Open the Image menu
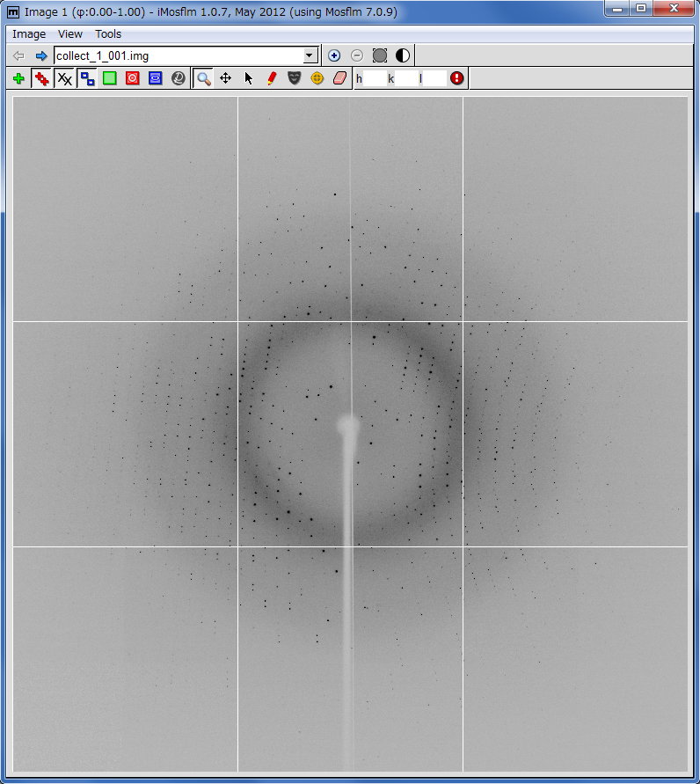This screenshot has height=784, width=700. [29, 34]
